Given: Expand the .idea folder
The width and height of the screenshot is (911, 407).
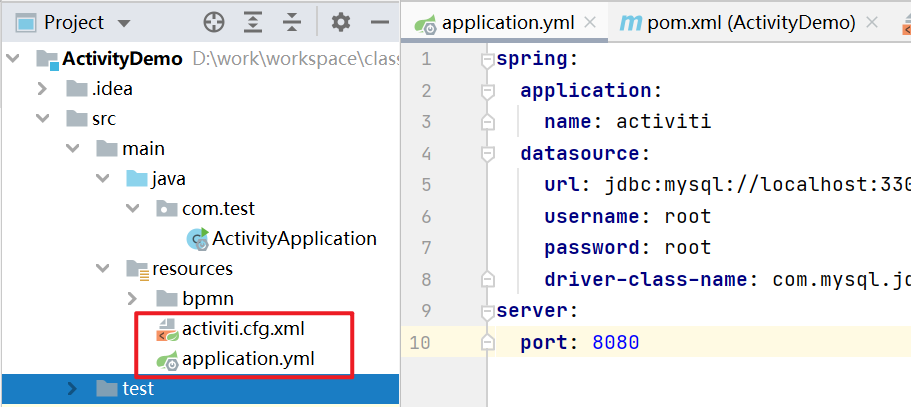Looking at the screenshot, I should 41,89.
